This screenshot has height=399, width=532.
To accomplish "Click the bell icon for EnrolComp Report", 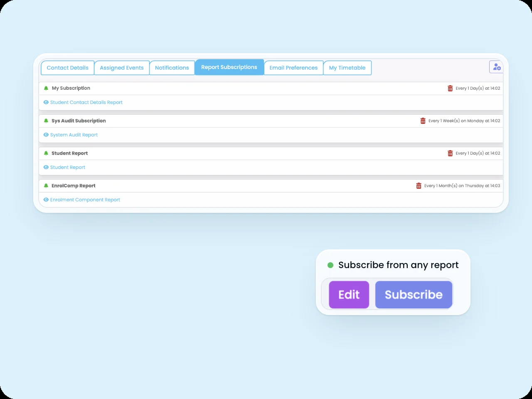I will (x=46, y=185).
